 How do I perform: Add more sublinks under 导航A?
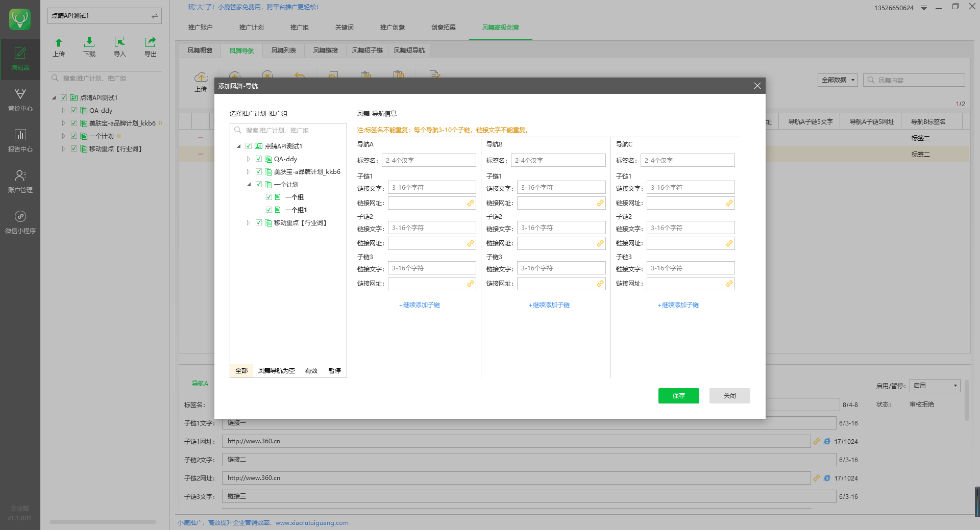pos(420,305)
